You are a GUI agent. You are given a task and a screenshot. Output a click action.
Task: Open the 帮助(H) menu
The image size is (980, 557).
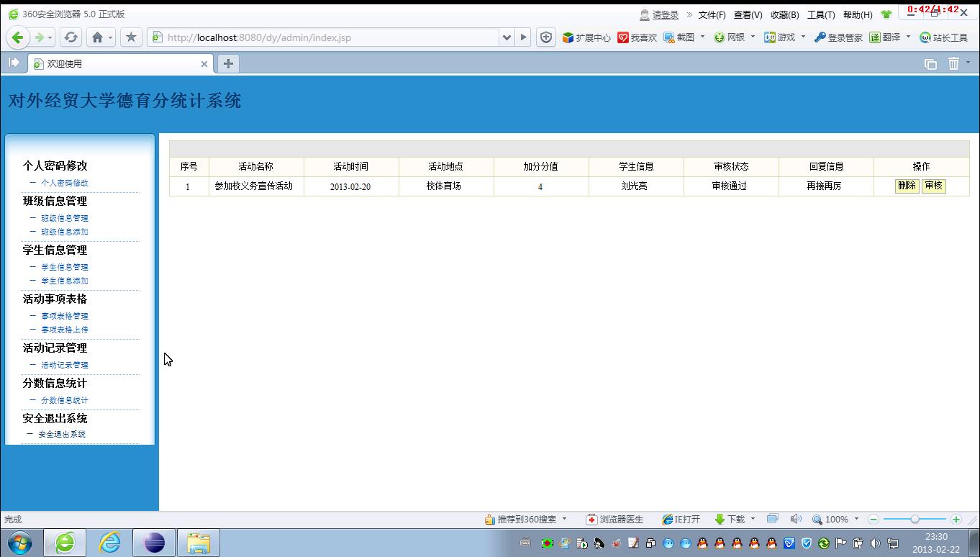[858, 14]
